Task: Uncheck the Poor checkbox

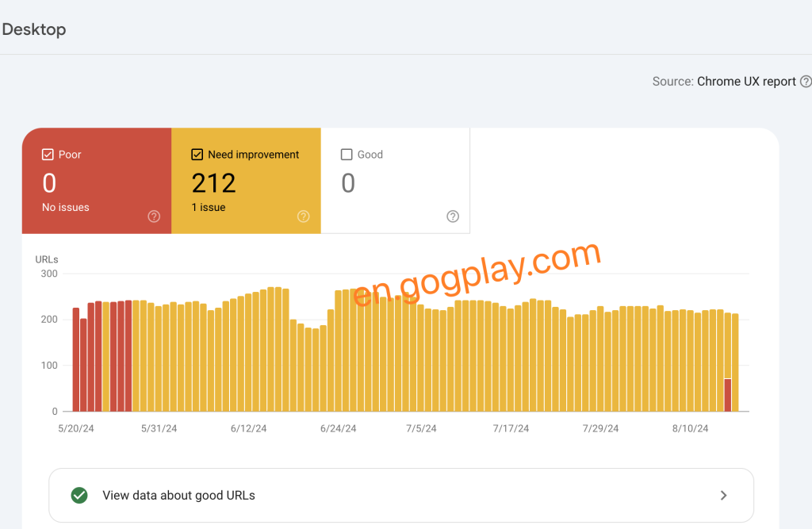Action: click(48, 155)
